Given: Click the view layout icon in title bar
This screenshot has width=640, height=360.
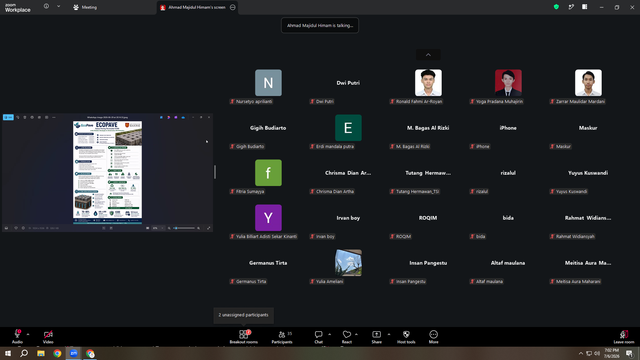Looking at the screenshot, I should point(585,7).
